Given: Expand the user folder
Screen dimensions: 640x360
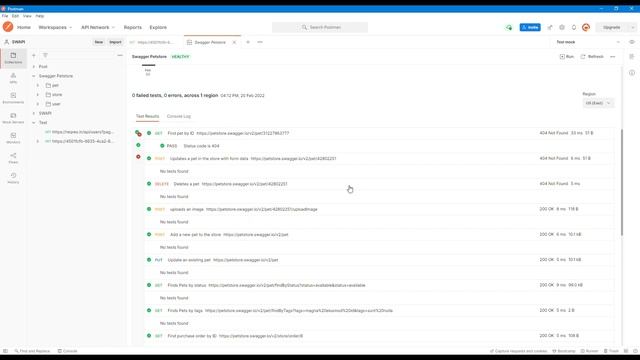Looking at the screenshot, I should [x=38, y=104].
